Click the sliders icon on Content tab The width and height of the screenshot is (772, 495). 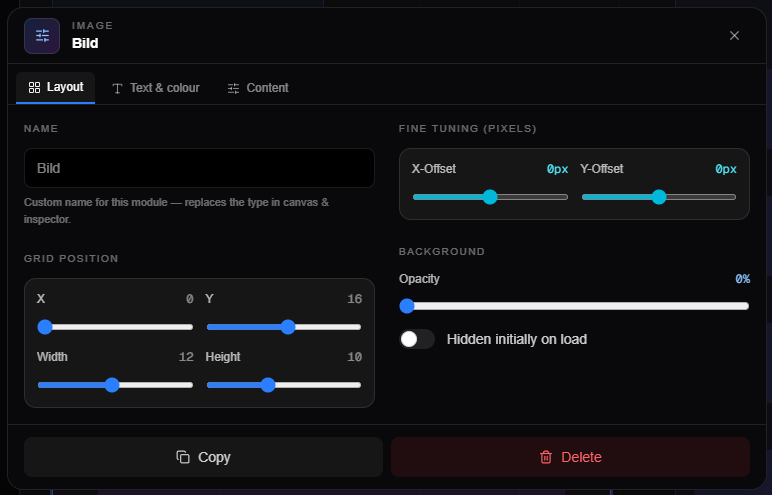[233, 88]
